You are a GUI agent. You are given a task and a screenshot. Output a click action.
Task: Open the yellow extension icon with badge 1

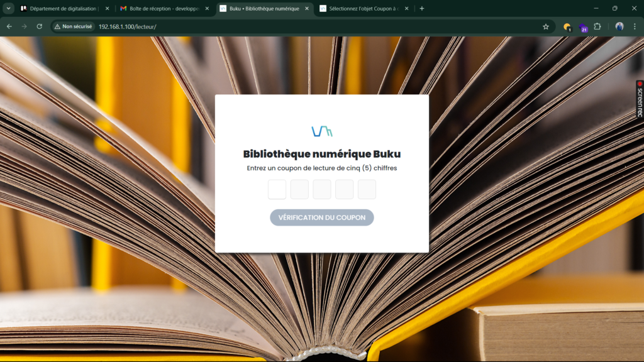coord(567,27)
